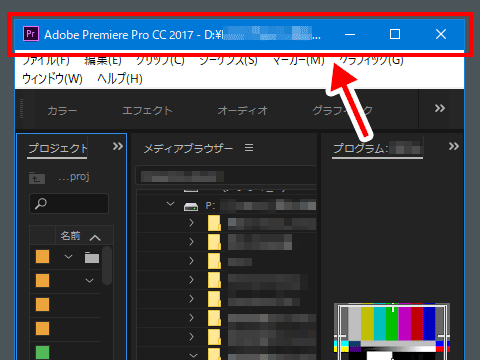The image size is (480, 360).
Task: Open the マーカー(M) menu
Action: point(298,61)
